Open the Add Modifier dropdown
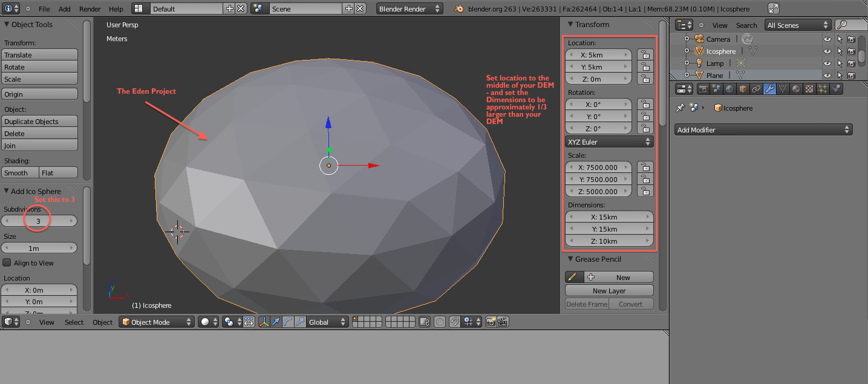Viewport: 868px width, 384px height. point(763,130)
